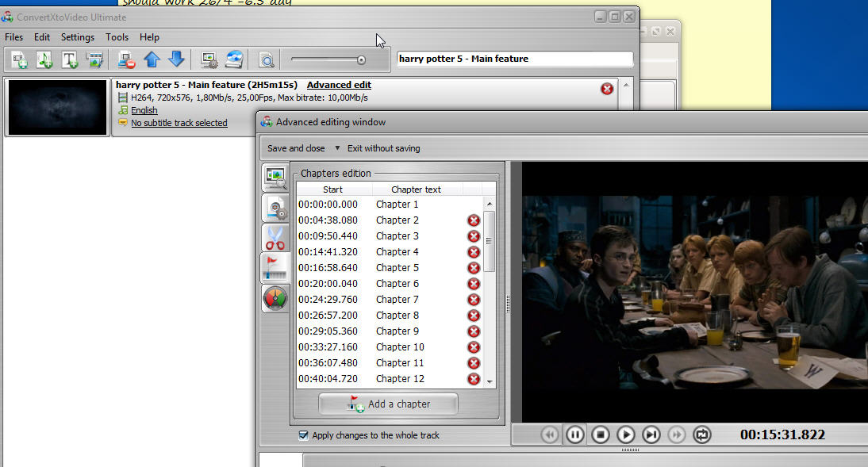Open conversion settings monitor-gear icon

[209, 59]
